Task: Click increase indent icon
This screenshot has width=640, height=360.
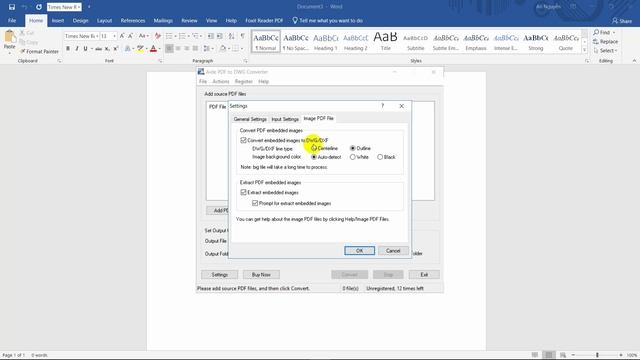Action: 220,36
